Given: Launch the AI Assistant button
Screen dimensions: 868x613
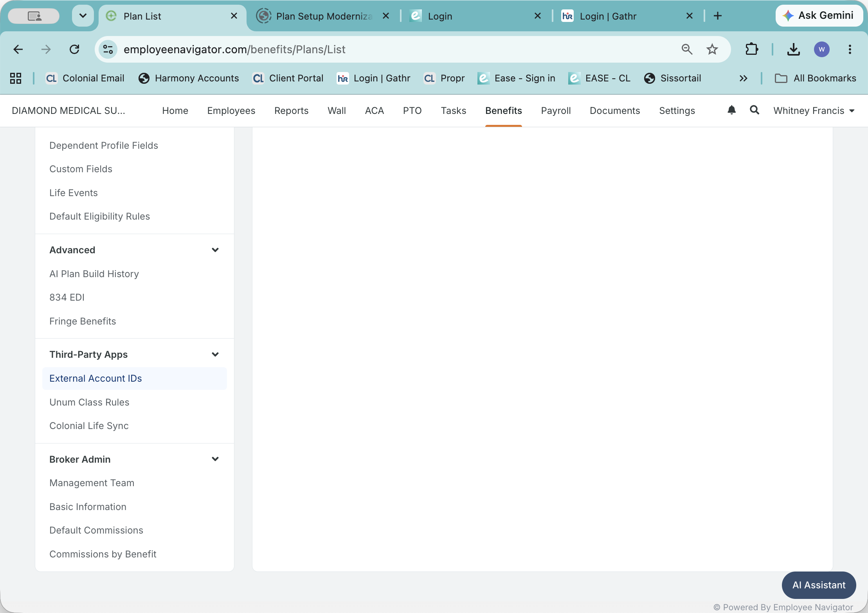Looking at the screenshot, I should pyautogui.click(x=819, y=585).
